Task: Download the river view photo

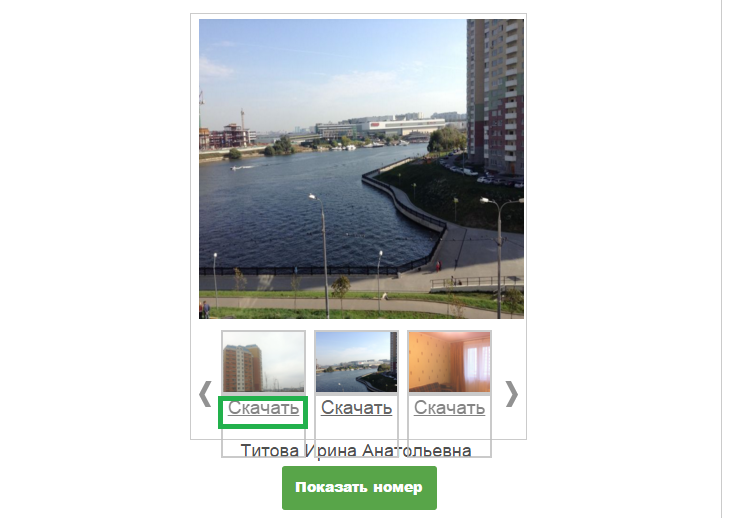Action: click(357, 408)
